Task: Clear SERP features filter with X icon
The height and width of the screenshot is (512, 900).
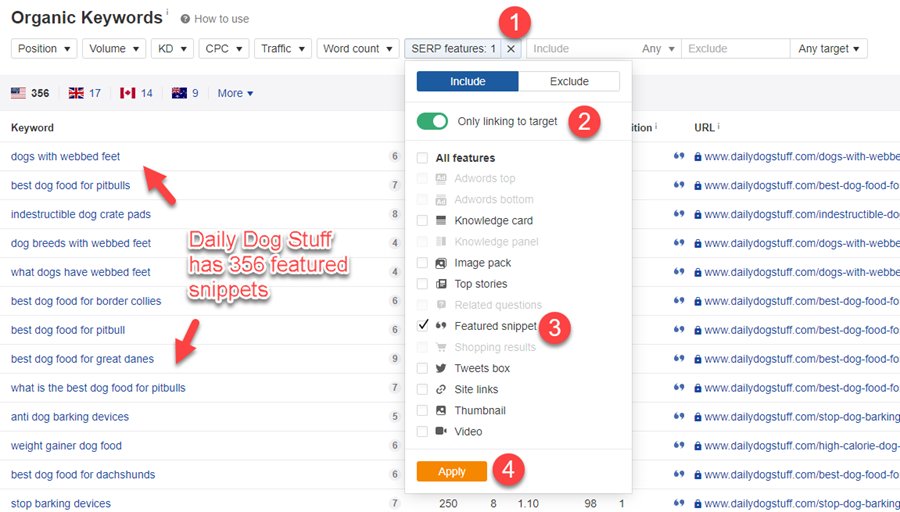Action: (511, 49)
